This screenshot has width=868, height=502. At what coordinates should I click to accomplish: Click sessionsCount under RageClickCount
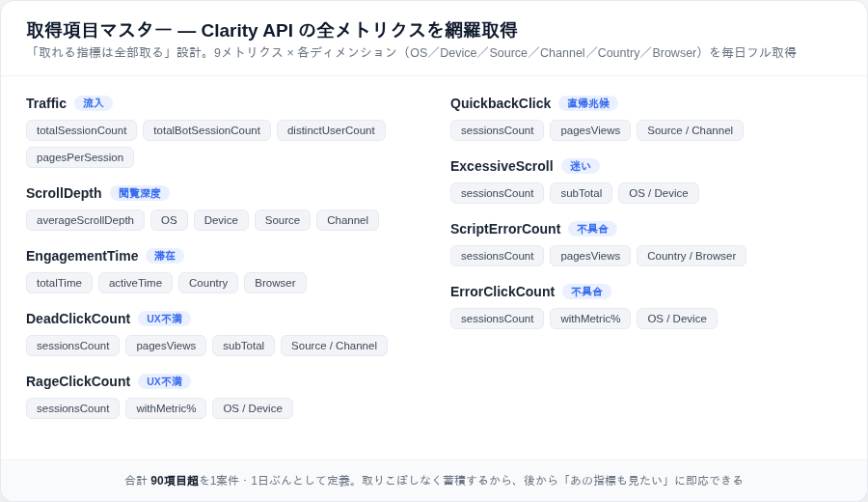[72, 408]
